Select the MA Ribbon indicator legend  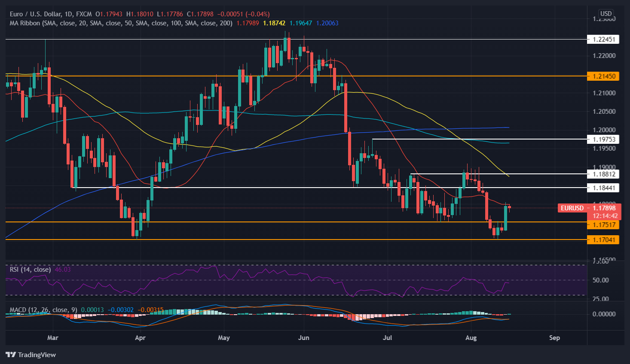(121, 23)
